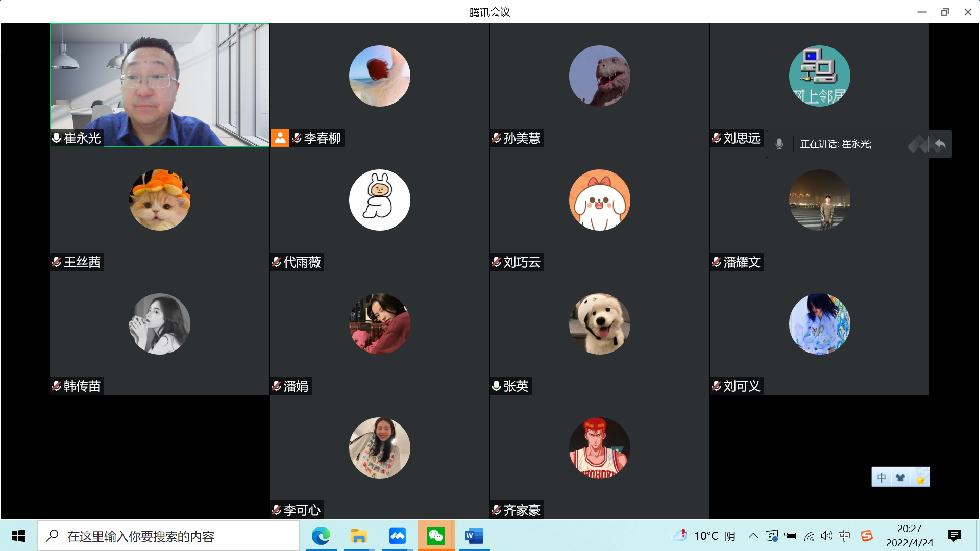Viewport: 980px width, 551px height.
Task: Click the orange host badge beside 李春柳
Action: 280,138
